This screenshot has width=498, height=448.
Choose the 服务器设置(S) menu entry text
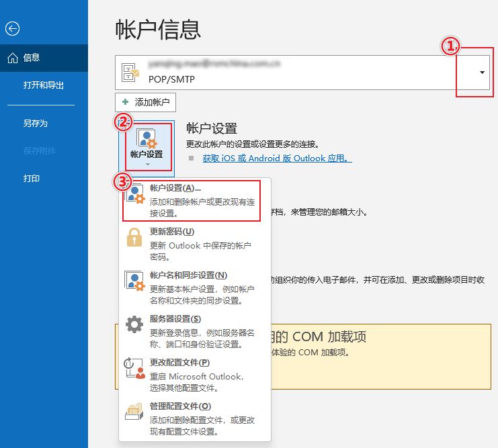pos(175,319)
